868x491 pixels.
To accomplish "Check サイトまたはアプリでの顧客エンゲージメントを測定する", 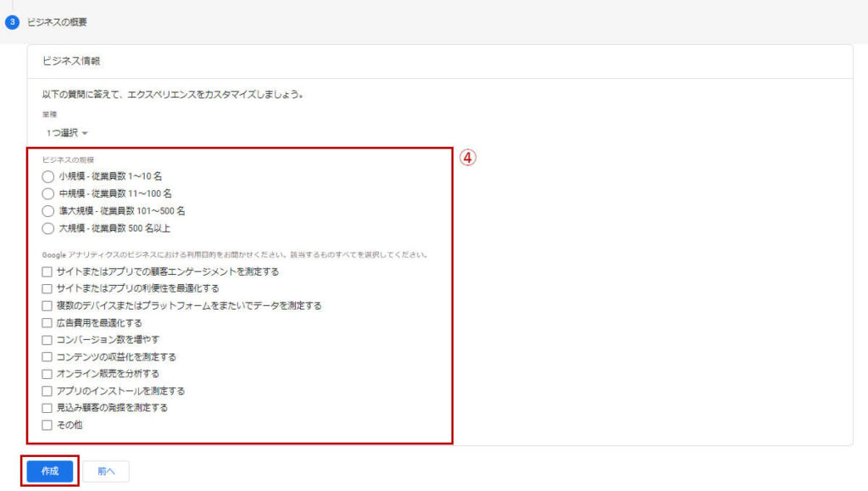I will click(47, 272).
